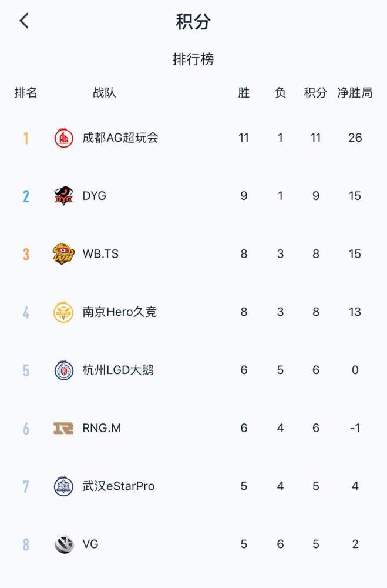Click the rank 5 number
Screen dimensions: 387x588
26,370
